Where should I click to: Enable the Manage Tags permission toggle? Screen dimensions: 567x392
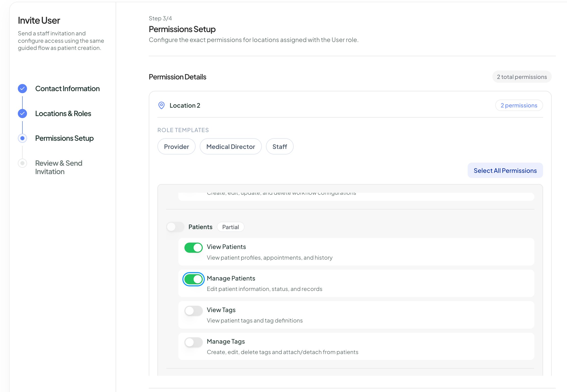point(194,342)
